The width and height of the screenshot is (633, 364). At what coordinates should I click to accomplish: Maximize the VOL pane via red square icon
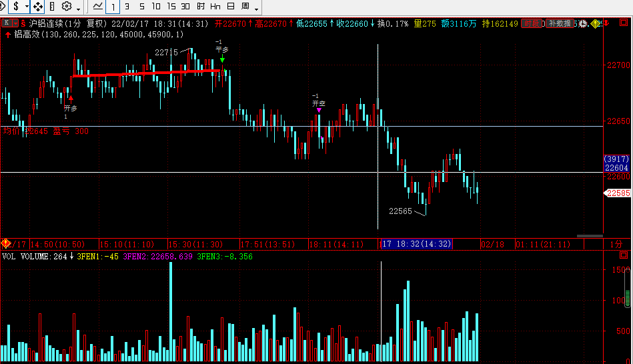[x=623, y=255]
